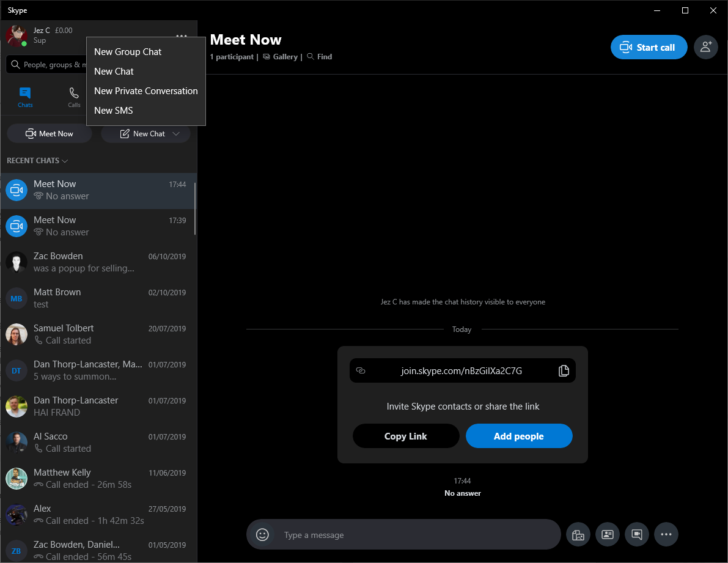This screenshot has height=563, width=728.
Task: Copy the join link using the copy icon
Action: (563, 370)
